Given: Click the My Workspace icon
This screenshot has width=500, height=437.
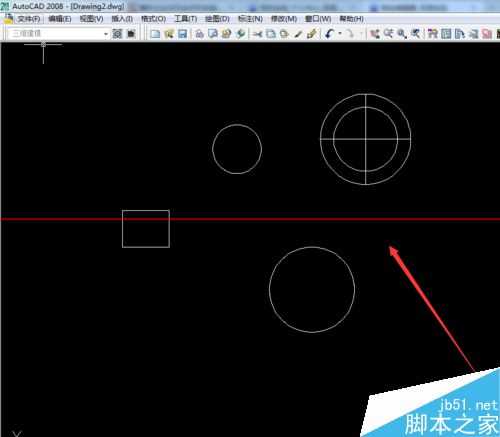Looking at the screenshot, I should pyautogui.click(x=131, y=34).
